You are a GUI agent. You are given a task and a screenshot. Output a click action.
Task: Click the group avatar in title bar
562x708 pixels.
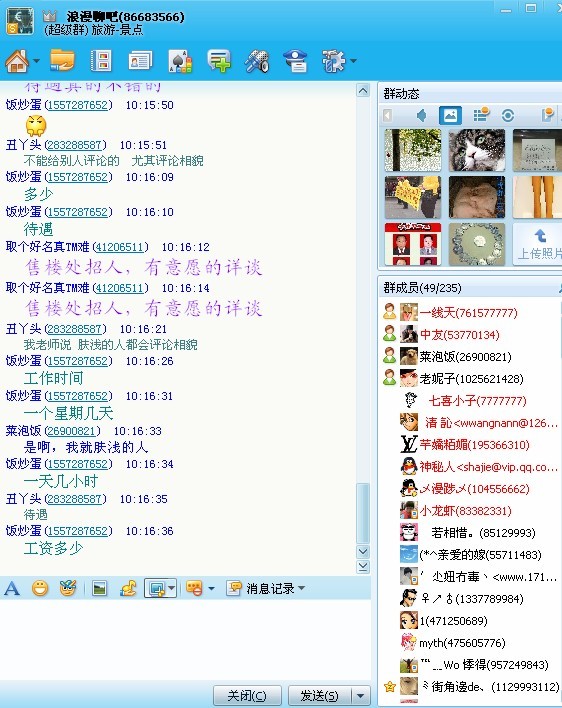coord(20,21)
